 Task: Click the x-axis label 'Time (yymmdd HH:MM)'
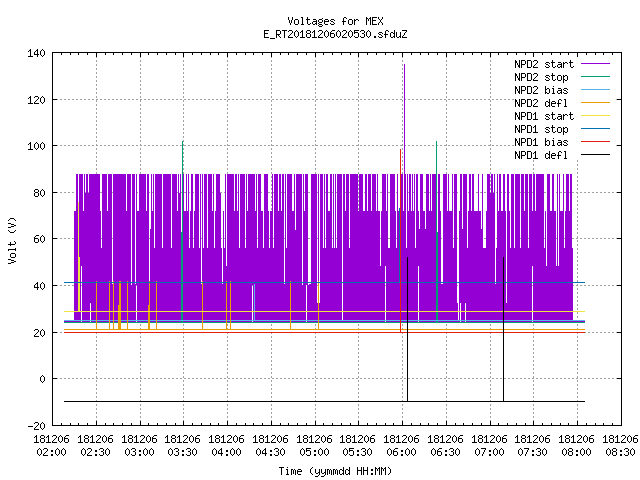click(x=335, y=471)
